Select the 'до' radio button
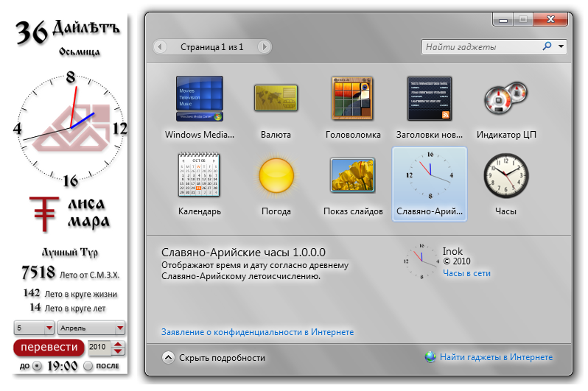Screen dimensions: 588x391 coord(37,365)
